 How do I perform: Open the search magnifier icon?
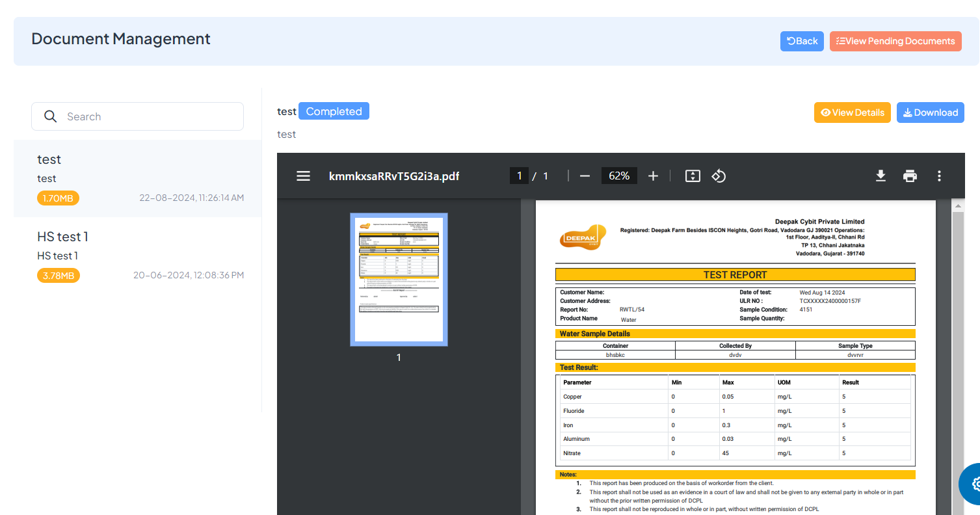(50, 116)
